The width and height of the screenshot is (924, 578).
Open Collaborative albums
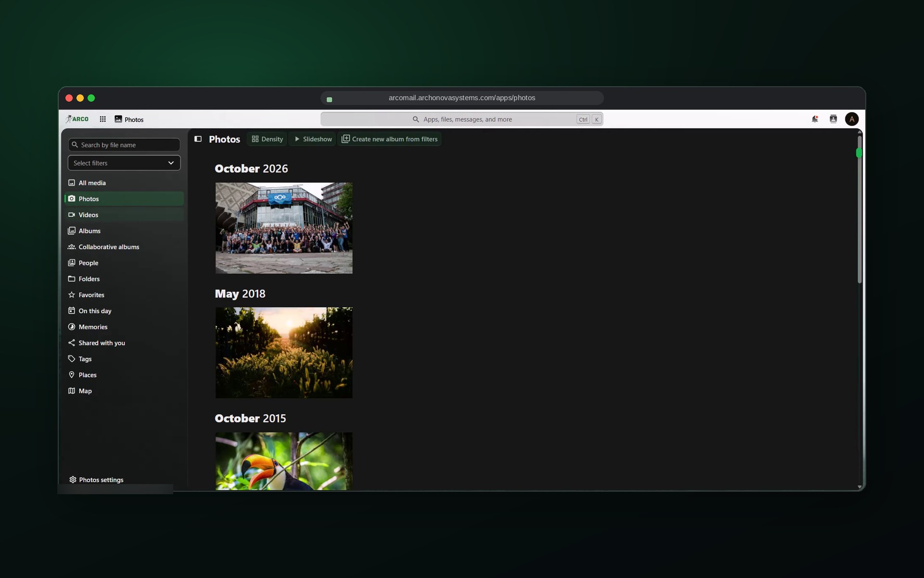[124, 247]
